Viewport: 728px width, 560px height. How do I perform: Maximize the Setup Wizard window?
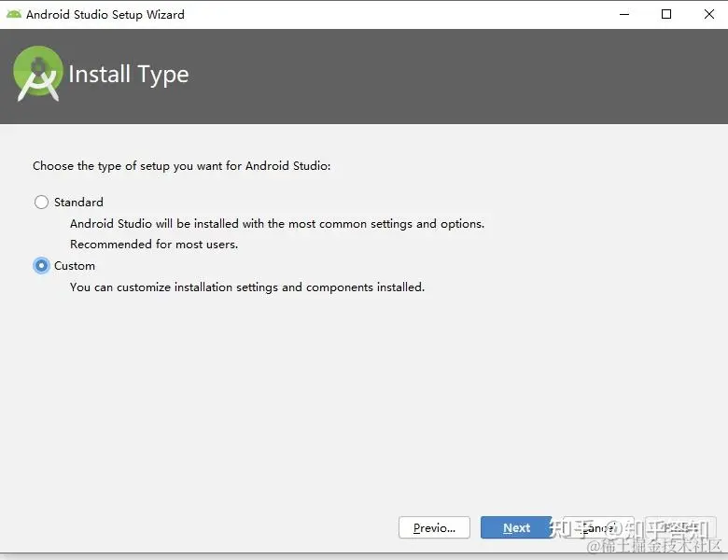tap(666, 14)
